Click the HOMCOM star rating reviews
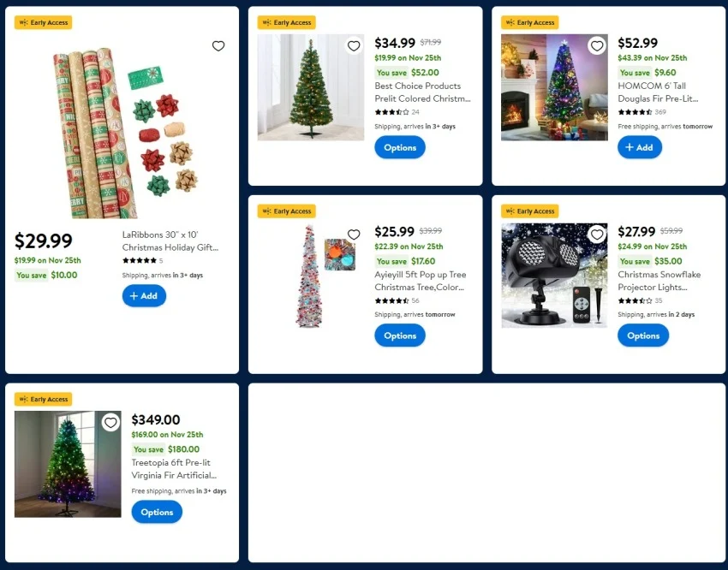 point(641,112)
